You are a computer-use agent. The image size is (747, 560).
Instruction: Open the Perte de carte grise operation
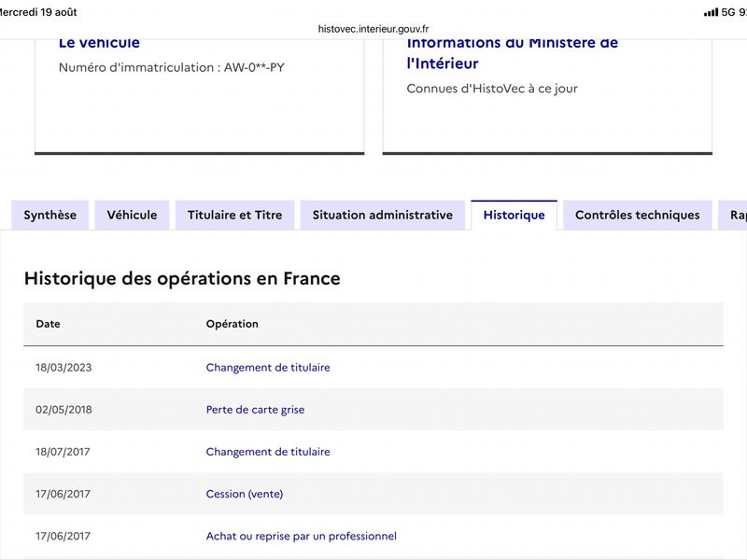pyautogui.click(x=255, y=410)
